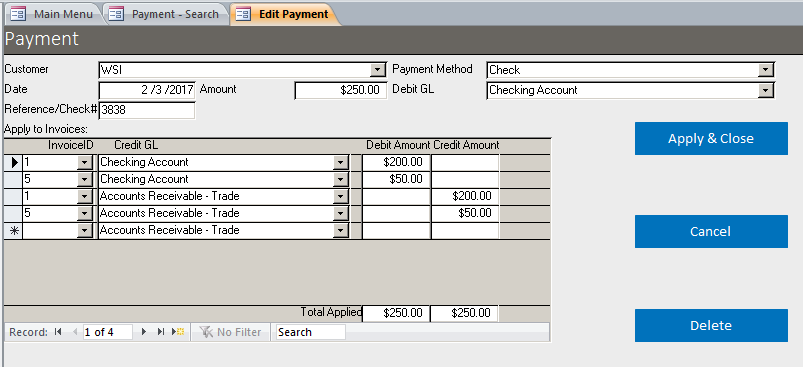Expand InvoiceID dropdown in first row

coord(84,163)
